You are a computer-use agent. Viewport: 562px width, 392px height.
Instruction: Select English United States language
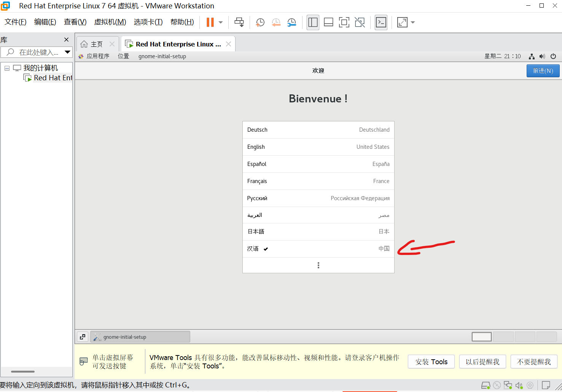pyautogui.click(x=318, y=147)
